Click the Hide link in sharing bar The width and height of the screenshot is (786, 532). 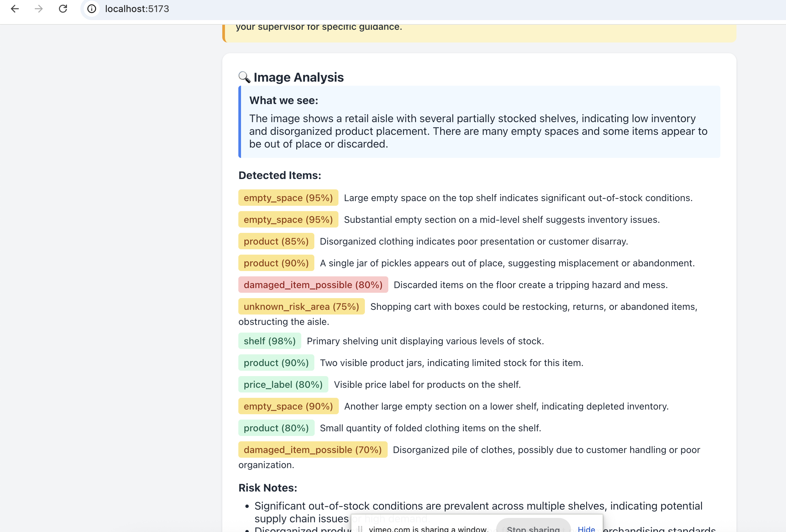click(586, 528)
